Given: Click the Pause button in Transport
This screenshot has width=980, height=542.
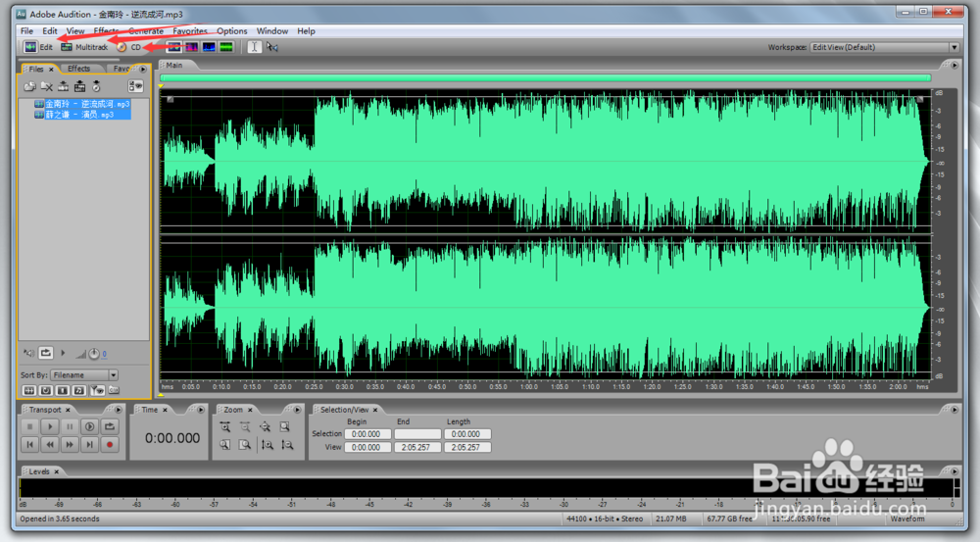Looking at the screenshot, I should pyautogui.click(x=70, y=427).
